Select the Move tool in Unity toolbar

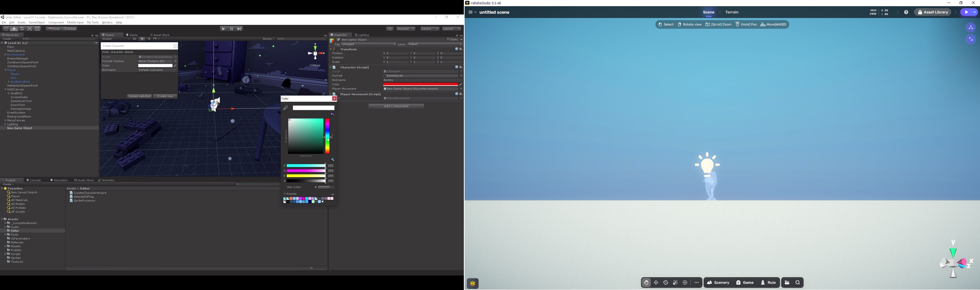14,29
